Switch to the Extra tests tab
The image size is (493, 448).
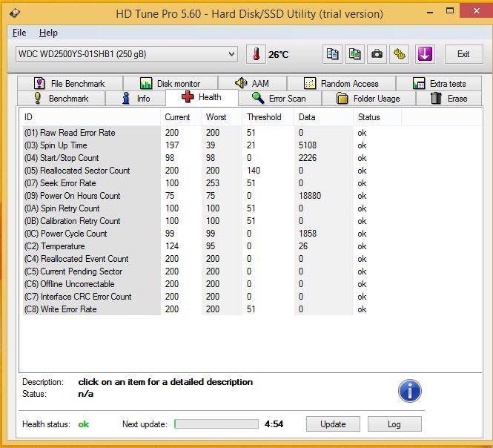[439, 83]
